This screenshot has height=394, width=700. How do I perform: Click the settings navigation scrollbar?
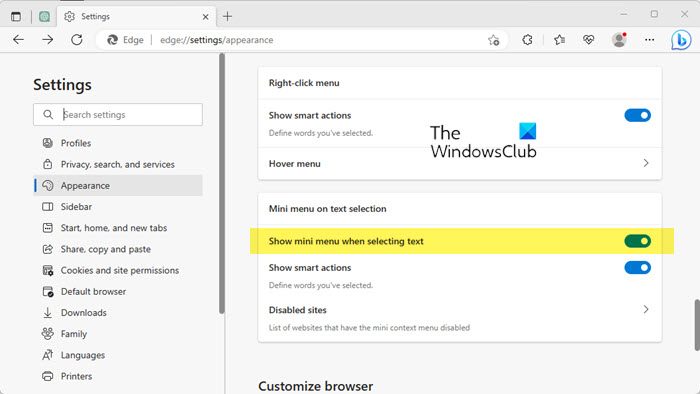(x=222, y=184)
